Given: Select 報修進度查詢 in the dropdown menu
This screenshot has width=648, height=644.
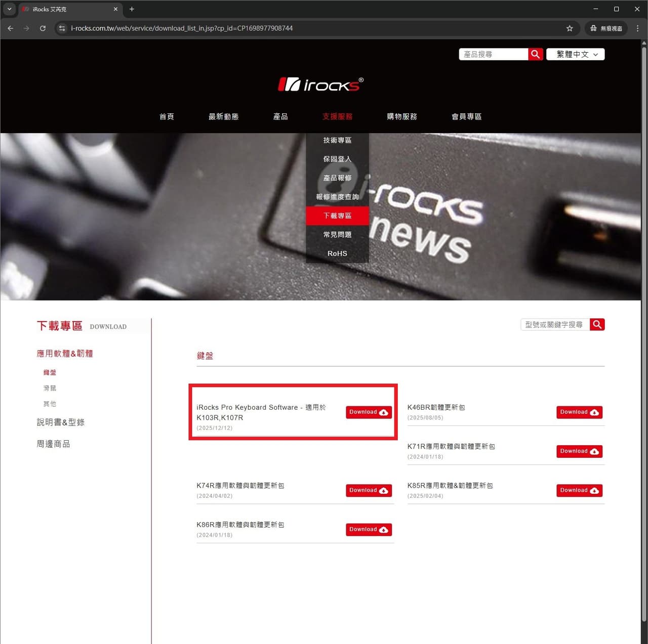Looking at the screenshot, I should [337, 197].
